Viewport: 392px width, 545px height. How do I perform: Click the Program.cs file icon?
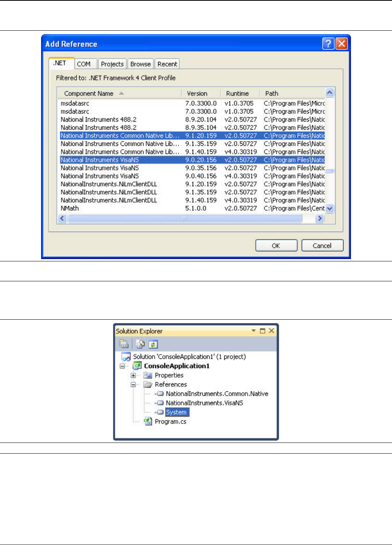[148, 421]
